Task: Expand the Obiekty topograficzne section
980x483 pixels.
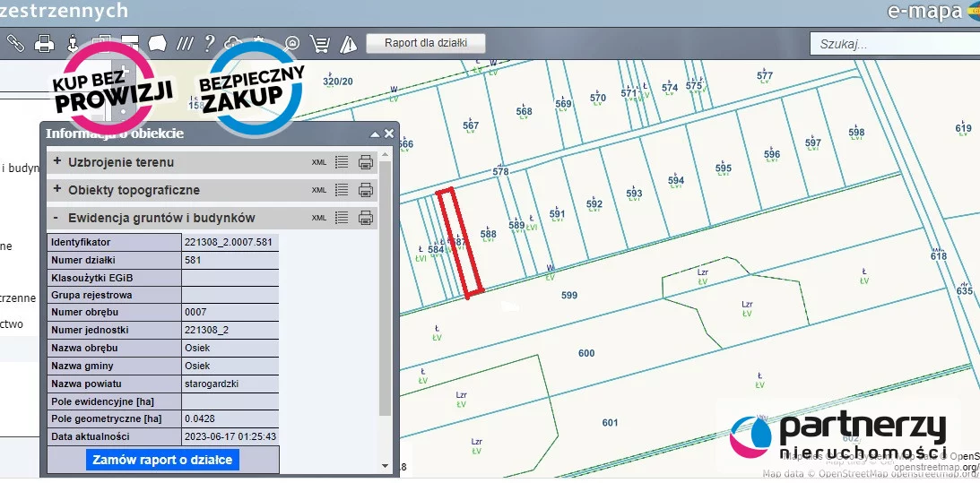Action: (57, 190)
